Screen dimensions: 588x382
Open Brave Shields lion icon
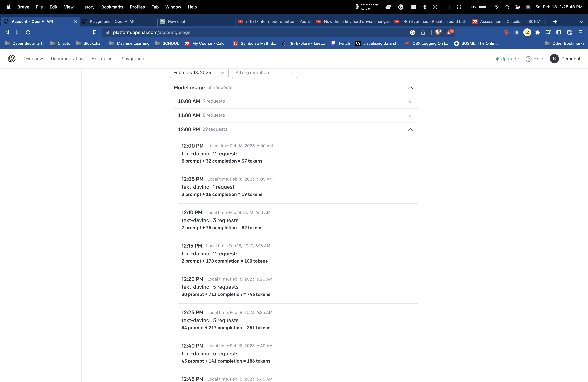[x=438, y=32]
